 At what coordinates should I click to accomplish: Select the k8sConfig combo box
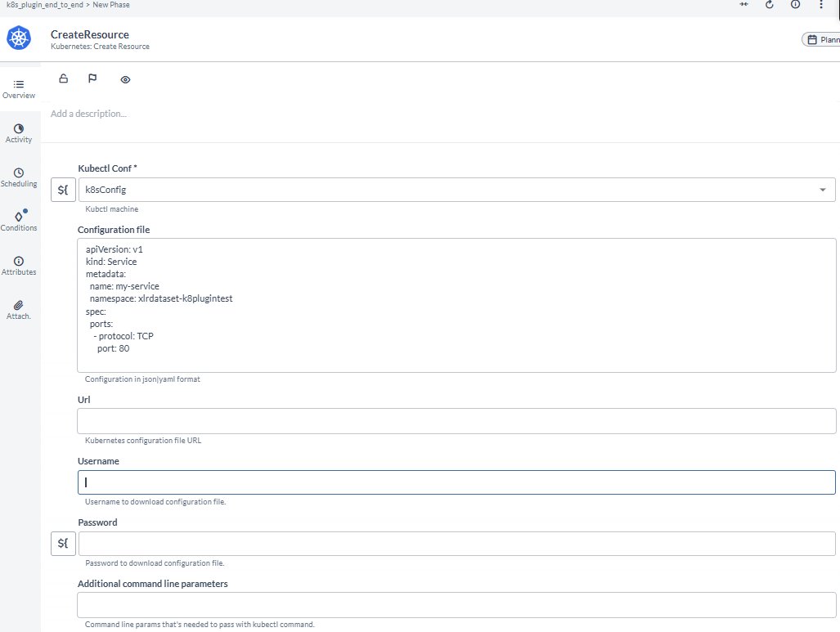point(457,190)
